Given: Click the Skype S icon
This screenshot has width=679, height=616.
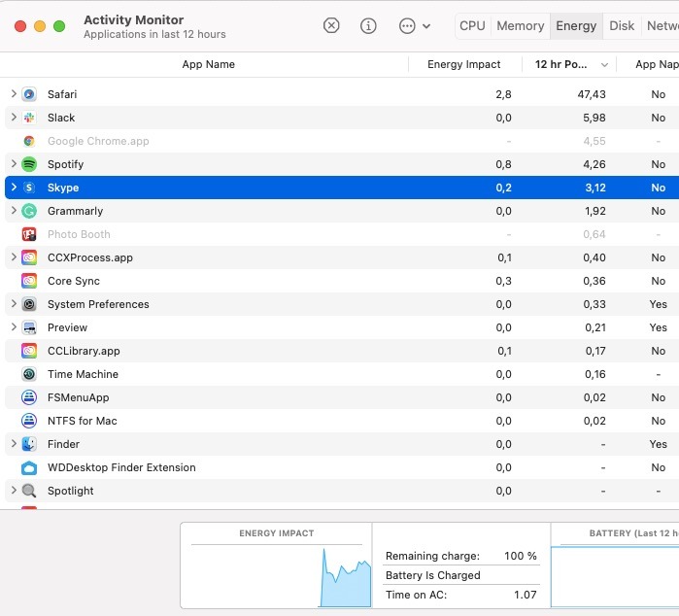Looking at the screenshot, I should click(29, 188).
